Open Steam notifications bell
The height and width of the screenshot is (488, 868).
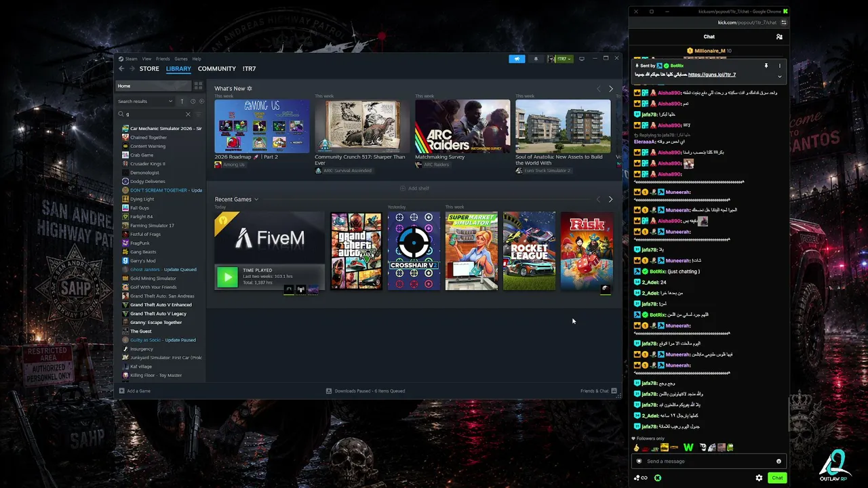pyautogui.click(x=536, y=59)
